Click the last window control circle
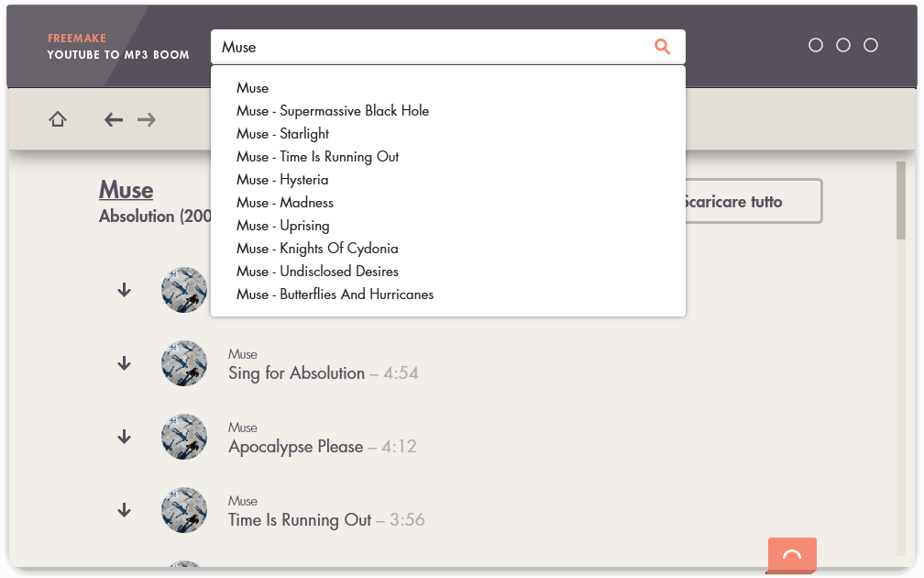924x578 pixels. [x=871, y=45]
